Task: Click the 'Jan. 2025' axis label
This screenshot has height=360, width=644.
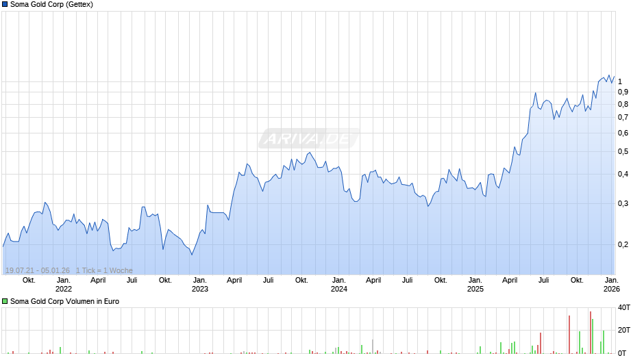Action: click(x=475, y=285)
